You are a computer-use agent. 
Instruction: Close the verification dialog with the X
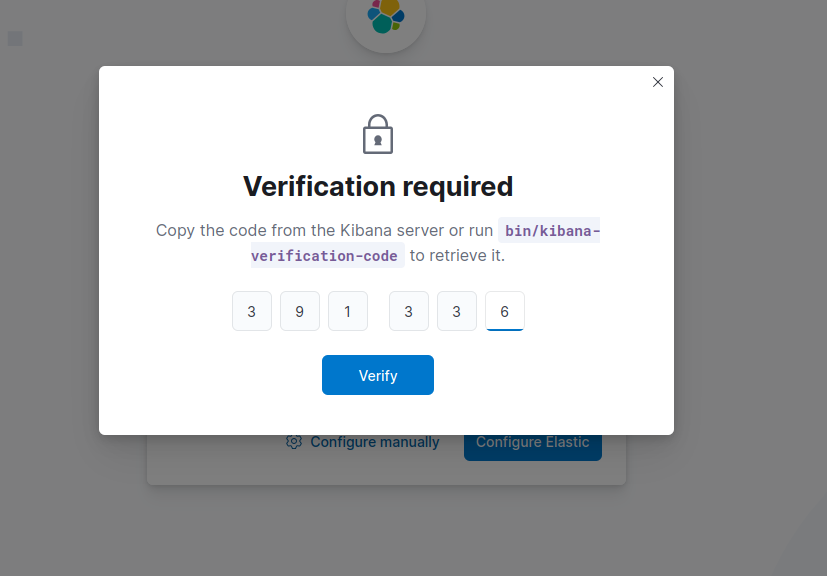click(x=657, y=82)
